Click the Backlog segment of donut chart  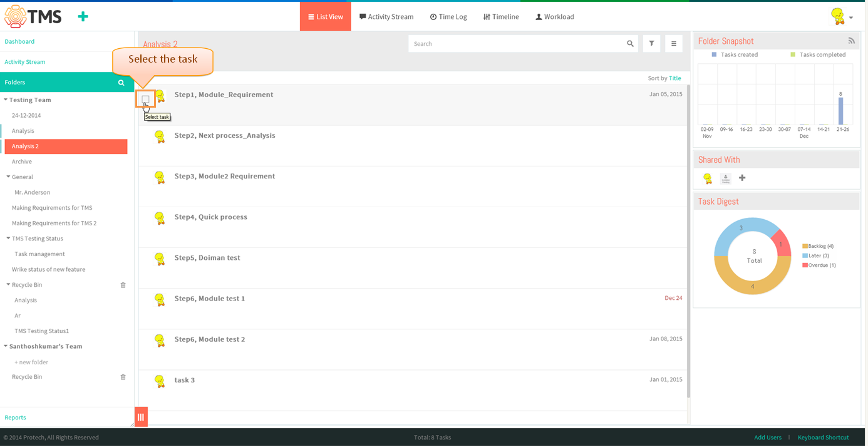click(753, 287)
